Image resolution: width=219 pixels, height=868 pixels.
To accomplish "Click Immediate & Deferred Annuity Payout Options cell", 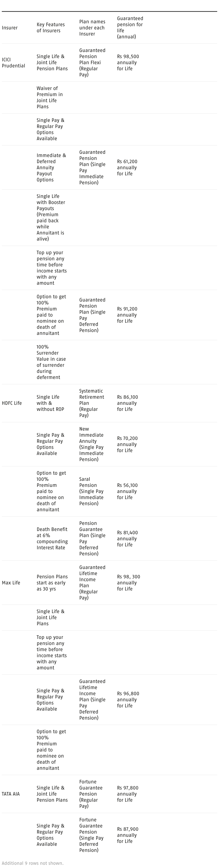I will click(51, 167).
